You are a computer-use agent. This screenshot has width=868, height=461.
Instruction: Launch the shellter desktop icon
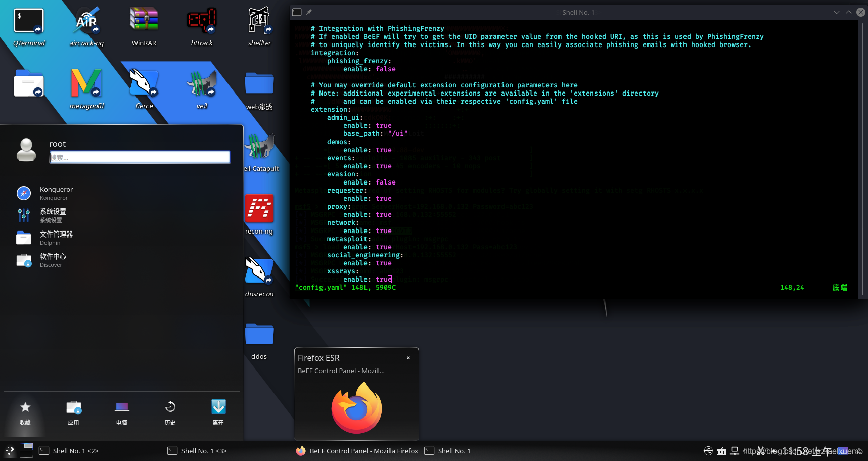coord(259,26)
